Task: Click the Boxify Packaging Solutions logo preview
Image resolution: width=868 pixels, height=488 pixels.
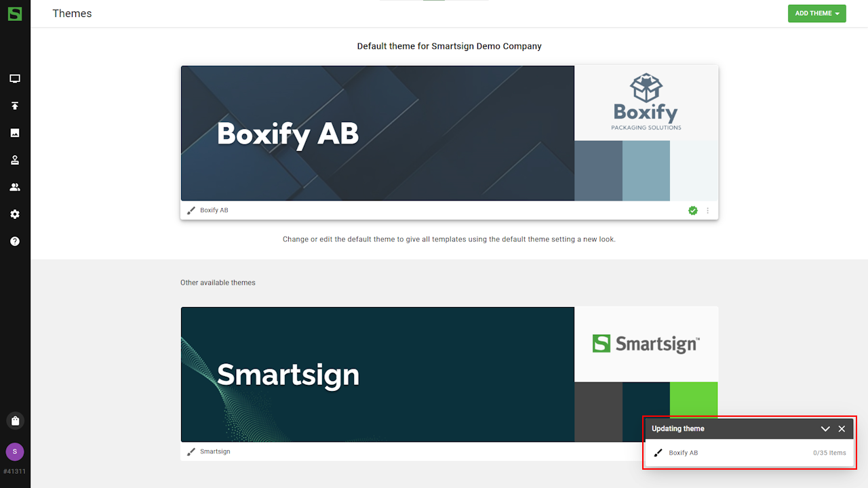Action: 646,103
